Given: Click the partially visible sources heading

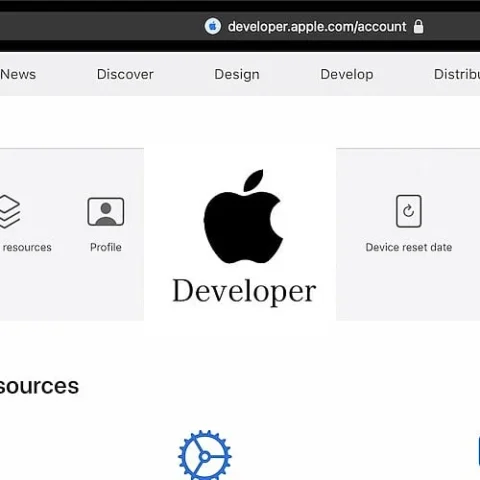Looking at the screenshot, I should [x=39, y=386].
